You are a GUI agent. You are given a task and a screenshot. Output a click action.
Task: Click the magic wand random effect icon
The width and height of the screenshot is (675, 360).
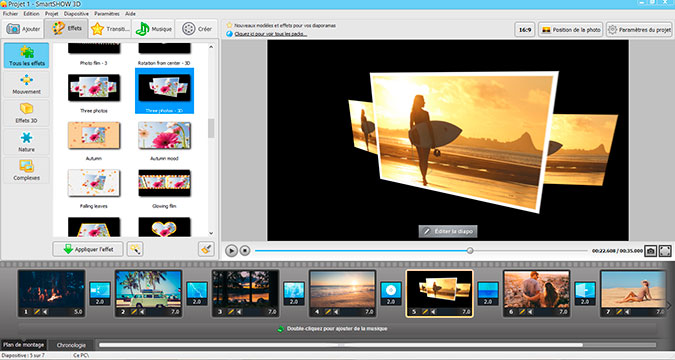click(x=135, y=249)
